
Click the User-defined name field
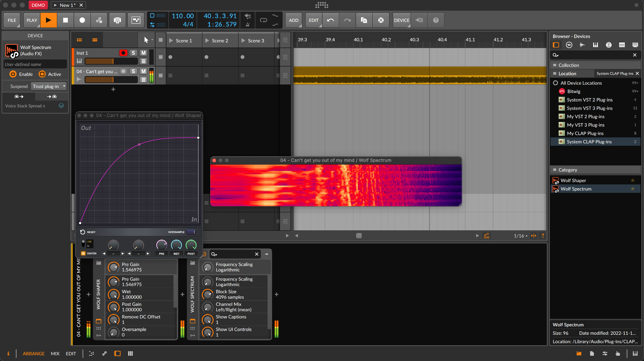click(x=35, y=64)
